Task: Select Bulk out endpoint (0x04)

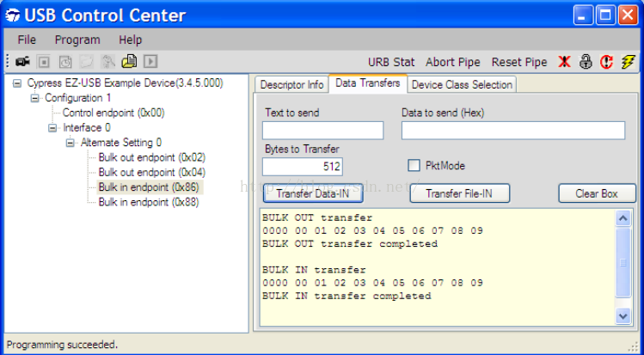Action: coord(152,173)
